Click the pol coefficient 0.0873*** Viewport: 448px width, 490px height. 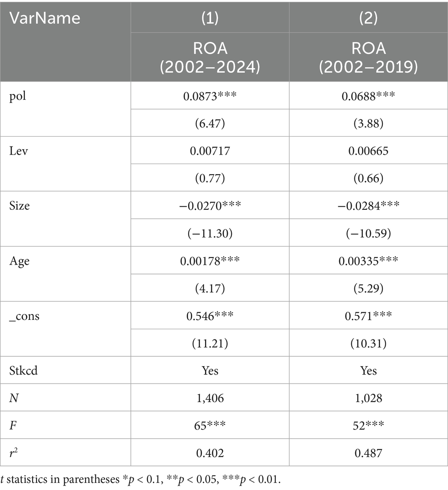click(210, 96)
